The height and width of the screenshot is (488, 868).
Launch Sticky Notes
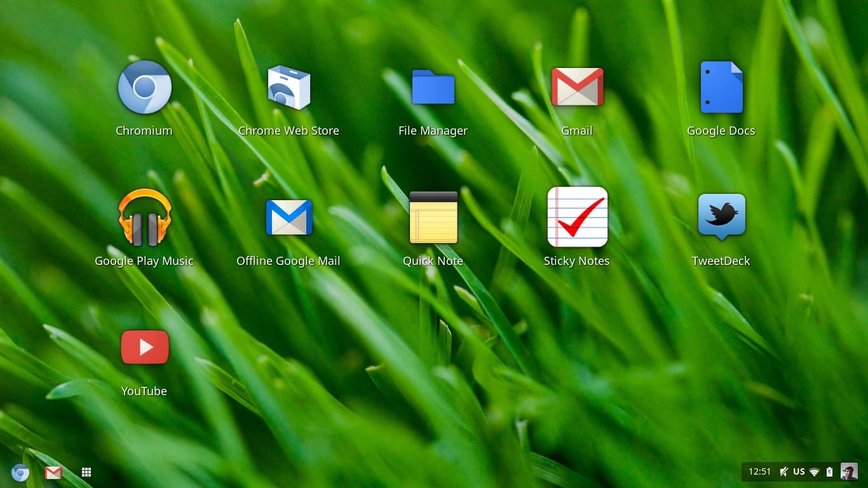(x=577, y=217)
